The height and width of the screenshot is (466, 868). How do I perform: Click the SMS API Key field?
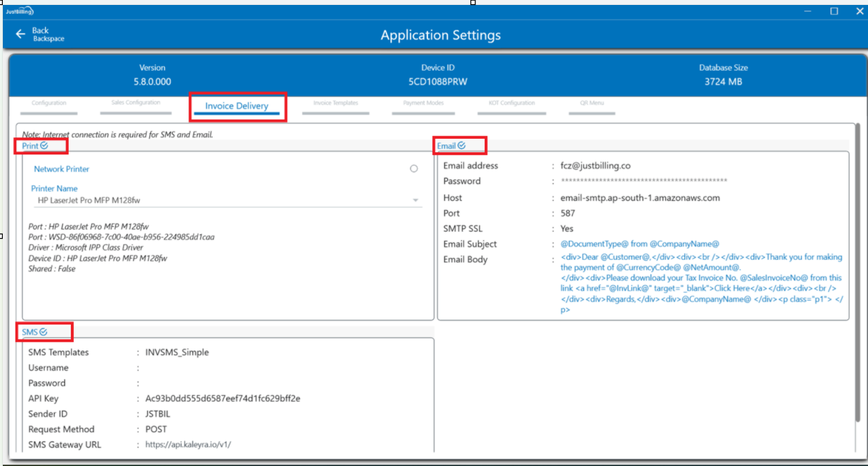(222, 399)
